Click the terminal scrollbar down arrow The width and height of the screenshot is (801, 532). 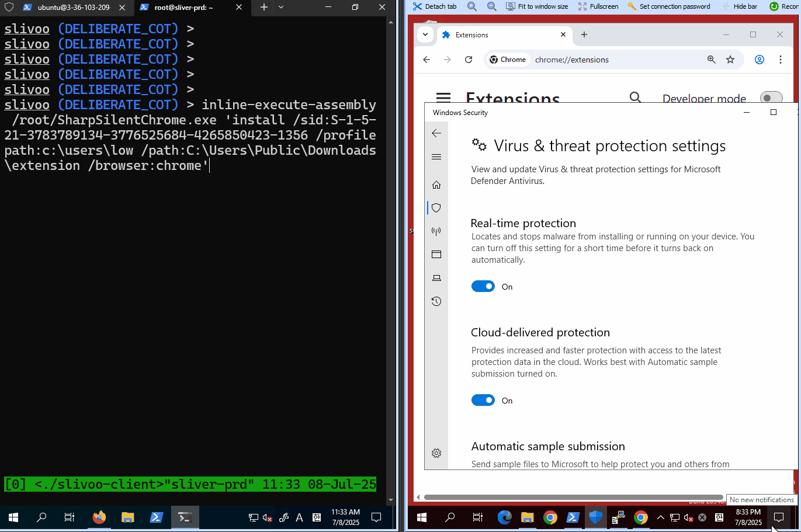point(391,500)
